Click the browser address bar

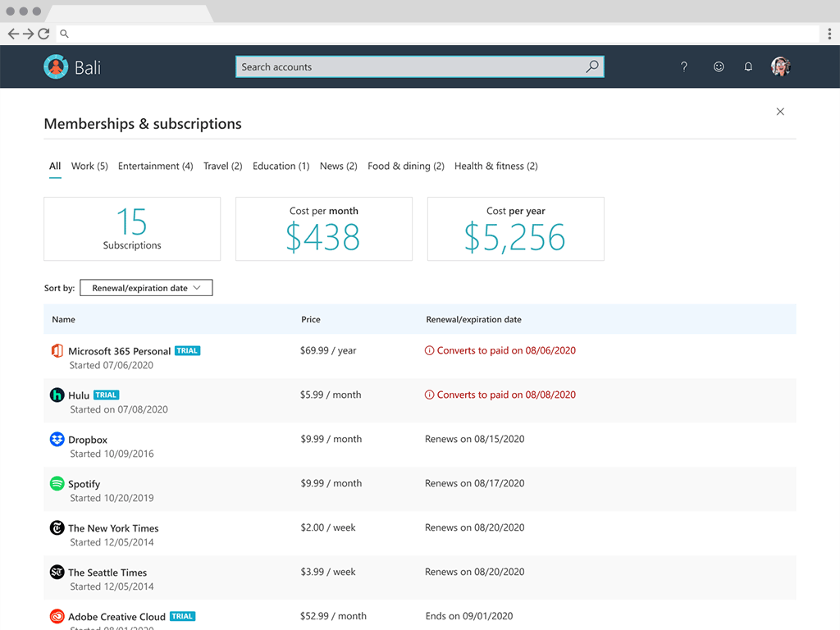coord(438,34)
